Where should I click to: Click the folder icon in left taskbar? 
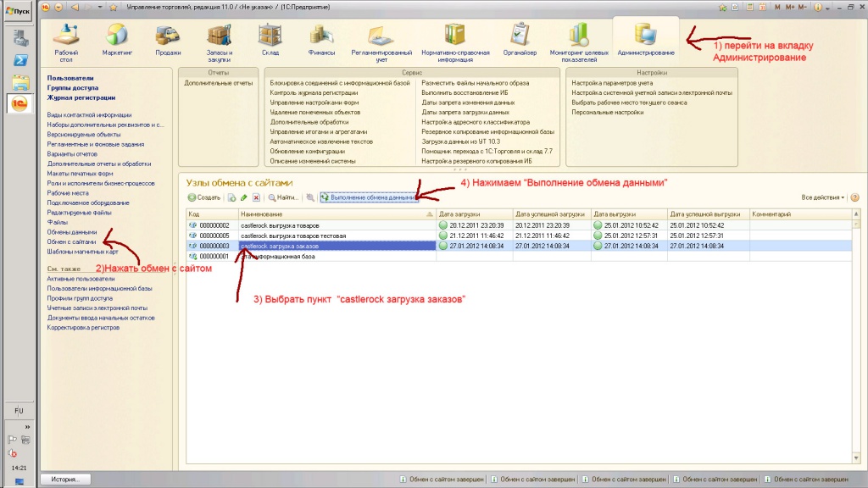click(20, 83)
